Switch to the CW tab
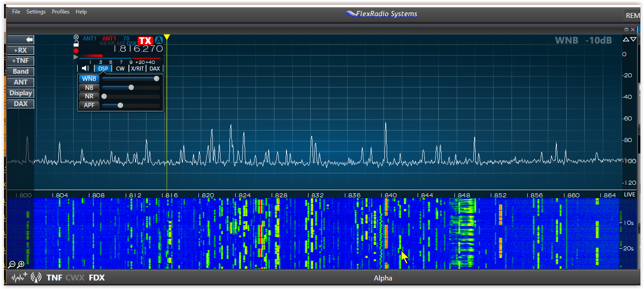644x289 pixels. 120,68
